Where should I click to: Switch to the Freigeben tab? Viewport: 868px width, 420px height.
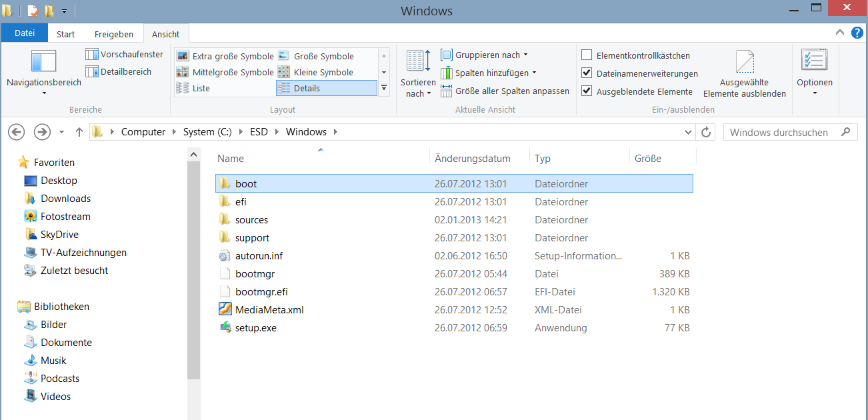tap(114, 34)
